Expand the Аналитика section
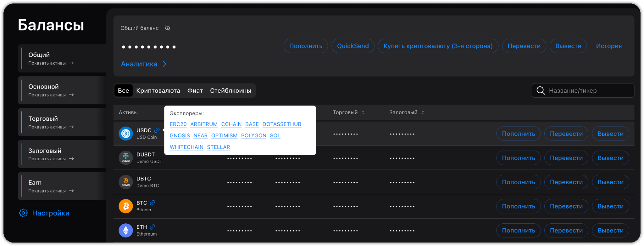 (144, 64)
